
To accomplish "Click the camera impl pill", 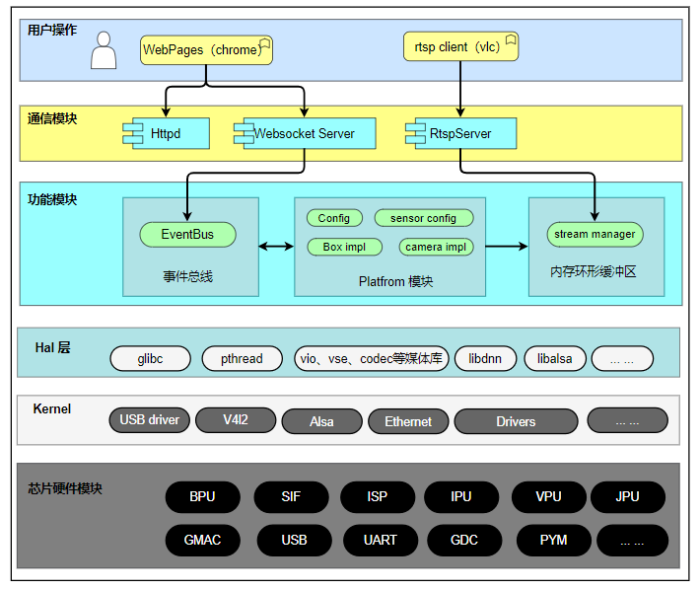I will pyautogui.click(x=436, y=247).
